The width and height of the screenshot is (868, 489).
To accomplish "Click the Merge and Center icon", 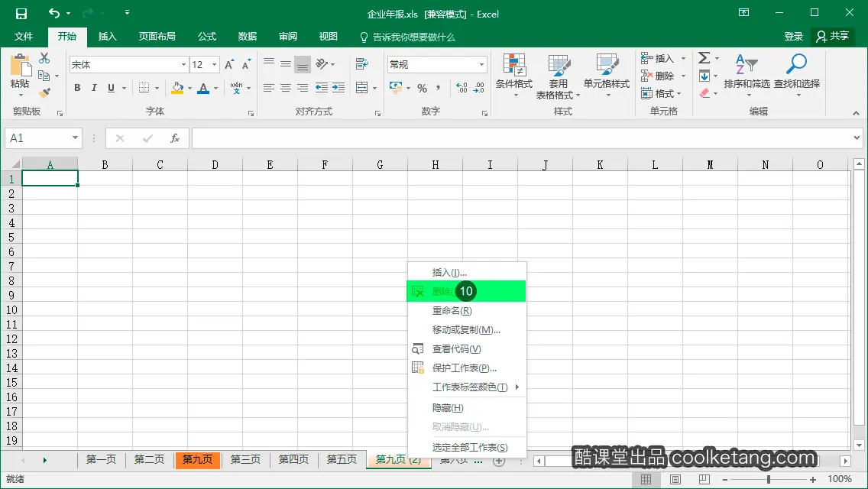I will click(x=362, y=88).
